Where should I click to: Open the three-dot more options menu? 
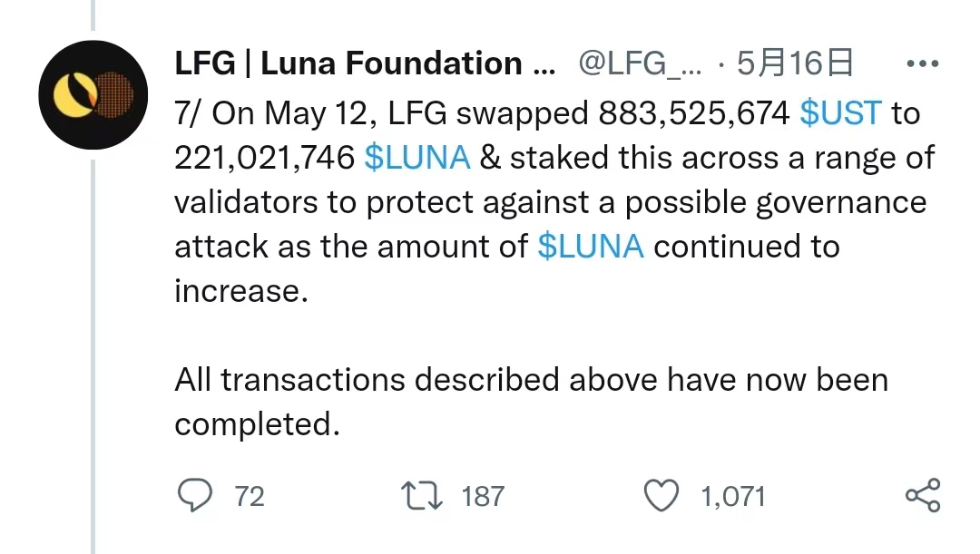[x=922, y=63]
